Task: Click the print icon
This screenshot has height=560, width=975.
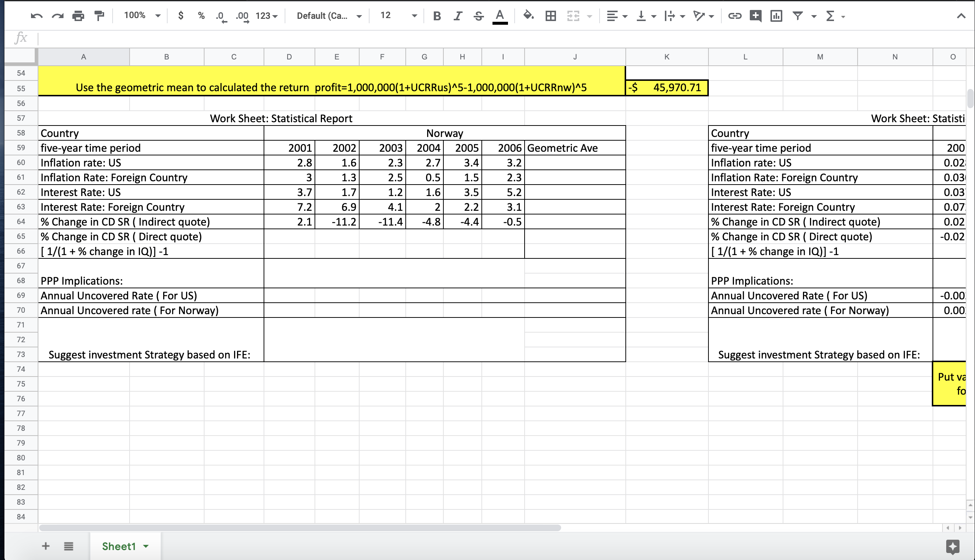Action: click(x=78, y=16)
